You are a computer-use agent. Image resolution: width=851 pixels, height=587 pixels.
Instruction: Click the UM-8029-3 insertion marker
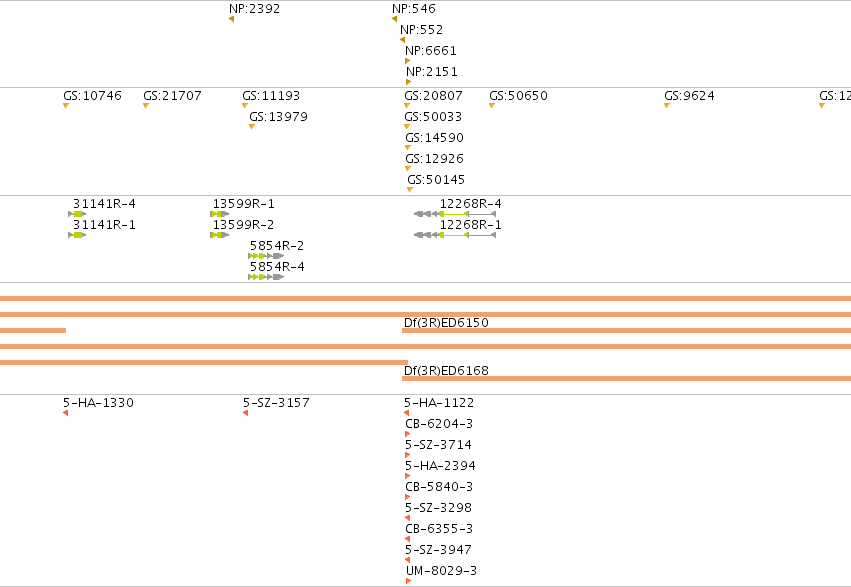point(409,581)
